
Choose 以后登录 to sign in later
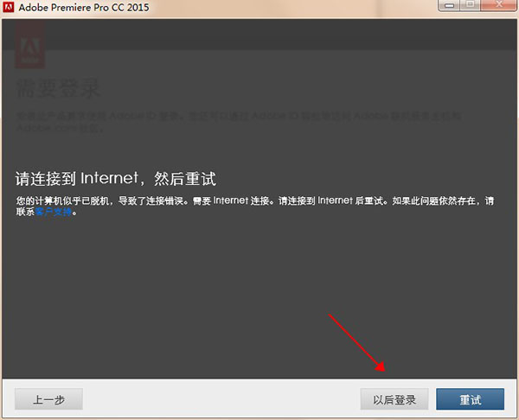click(x=394, y=399)
